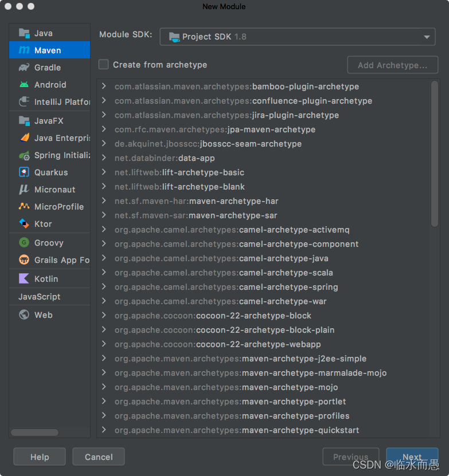Select maven-archetype-j2ee-simple row
The width and height of the screenshot is (449, 476).
pyautogui.click(x=264, y=358)
